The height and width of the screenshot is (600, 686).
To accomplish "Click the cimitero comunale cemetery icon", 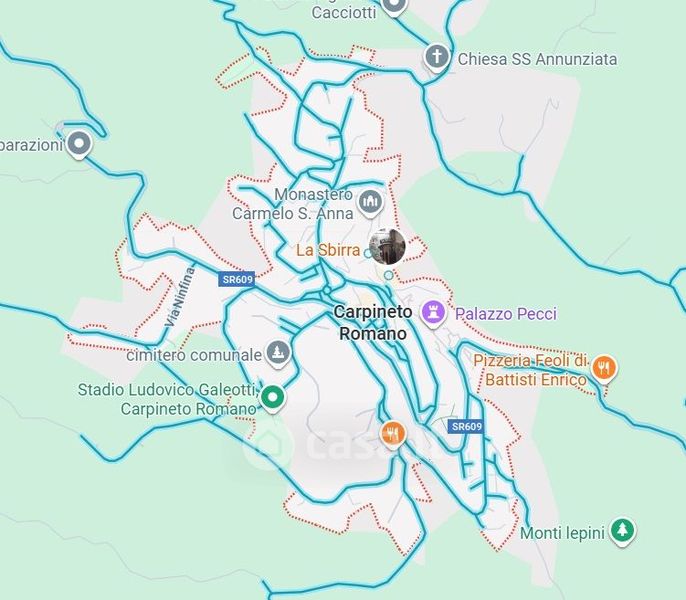I will [x=278, y=352].
